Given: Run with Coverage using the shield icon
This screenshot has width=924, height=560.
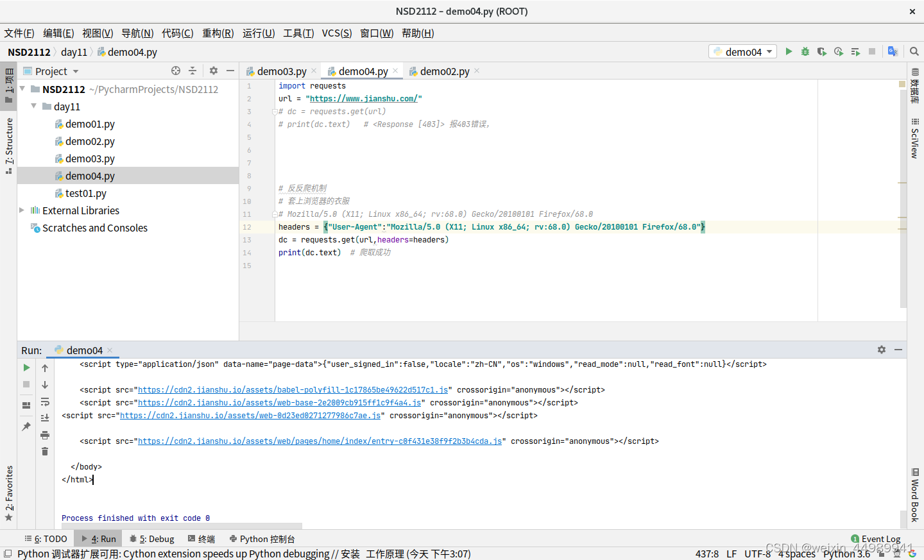Looking at the screenshot, I should (822, 51).
